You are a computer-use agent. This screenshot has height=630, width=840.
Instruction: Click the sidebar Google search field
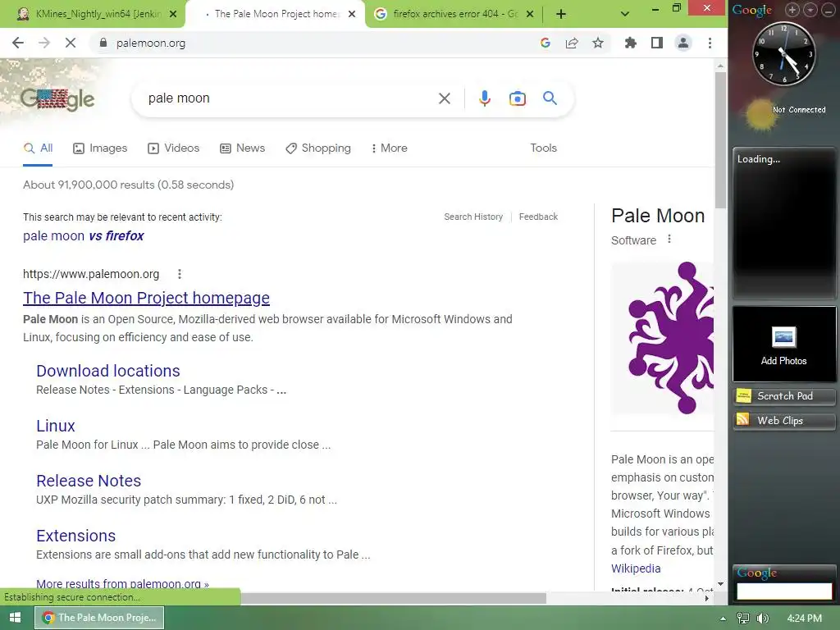(x=784, y=591)
